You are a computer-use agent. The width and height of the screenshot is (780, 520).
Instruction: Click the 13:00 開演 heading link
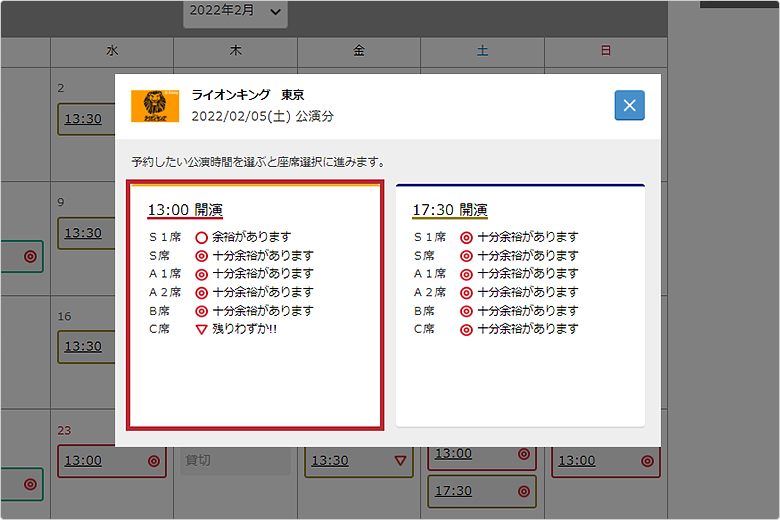tap(185, 210)
